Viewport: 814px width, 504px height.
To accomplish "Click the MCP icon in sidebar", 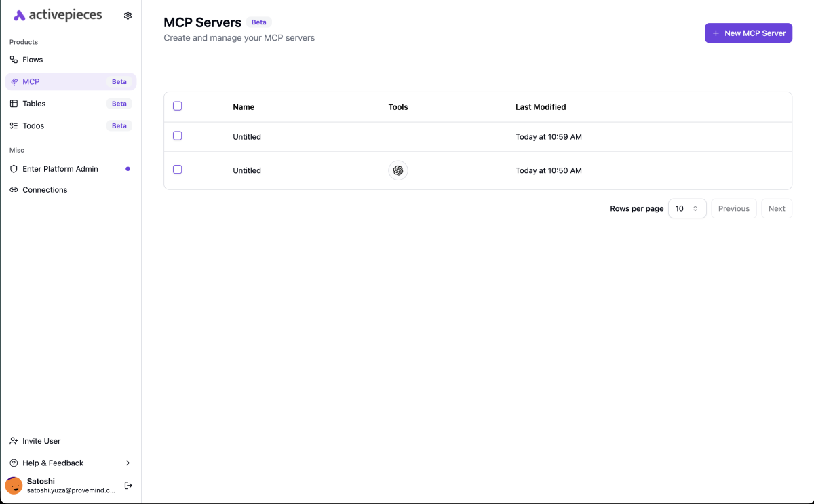I will [x=14, y=82].
